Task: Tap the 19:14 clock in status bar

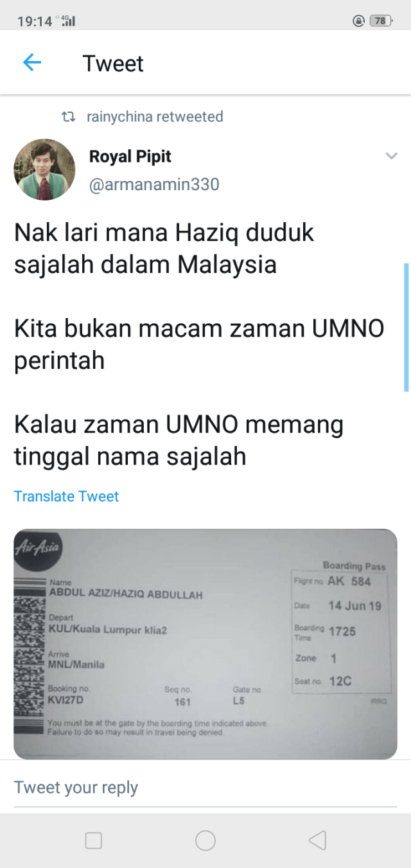Action: point(35,21)
